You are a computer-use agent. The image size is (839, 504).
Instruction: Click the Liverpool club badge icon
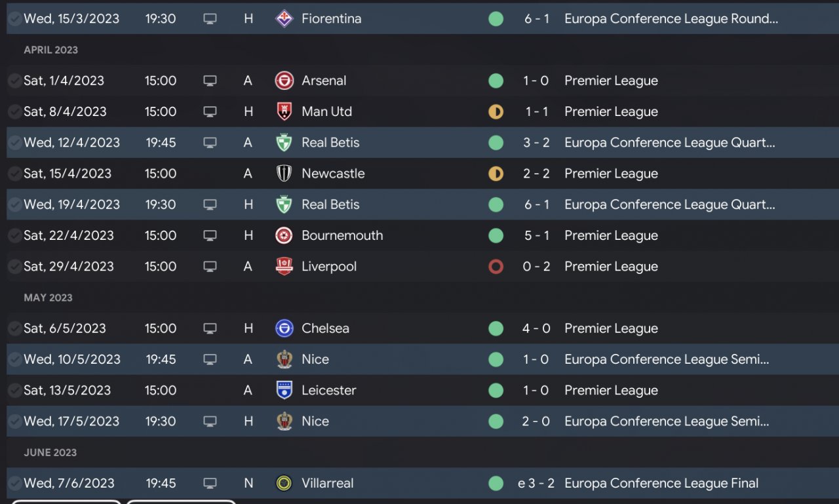tap(284, 267)
